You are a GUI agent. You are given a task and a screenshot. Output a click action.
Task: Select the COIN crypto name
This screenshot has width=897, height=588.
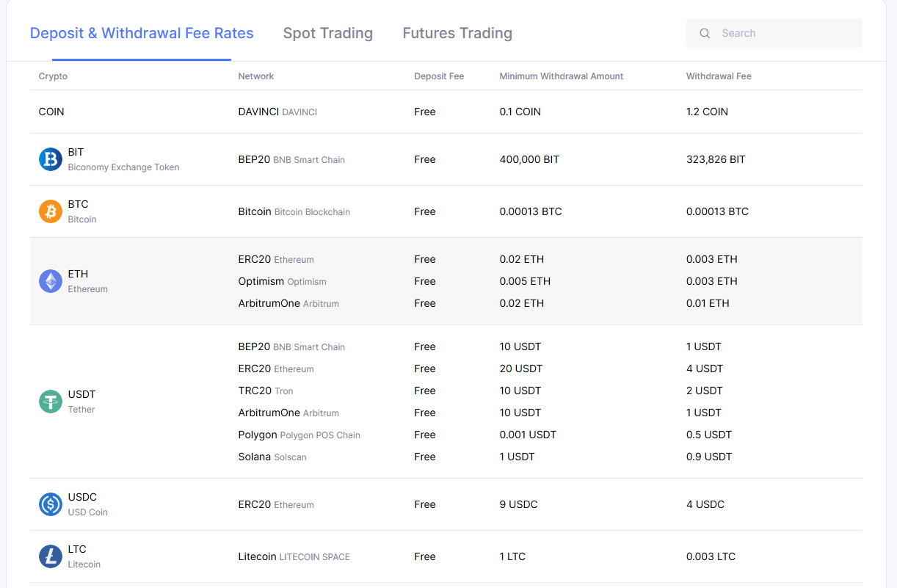point(51,112)
